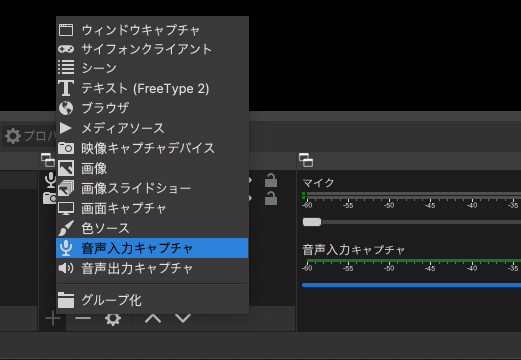Image resolution: width=521 pixels, height=360 pixels.
Task: Click the add source plus button
Action: point(53,319)
